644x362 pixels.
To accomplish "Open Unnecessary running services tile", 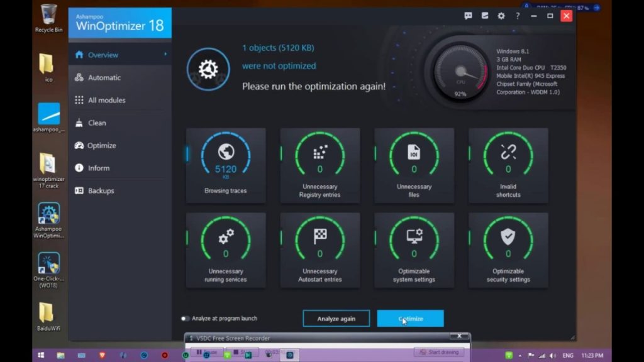I will pyautogui.click(x=226, y=250).
